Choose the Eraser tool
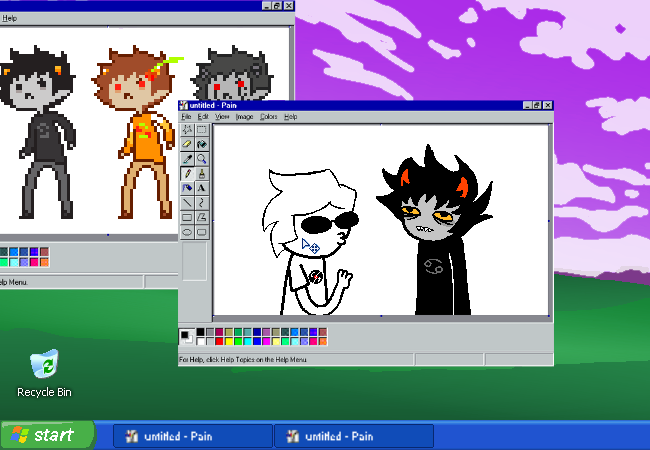 coord(187,144)
